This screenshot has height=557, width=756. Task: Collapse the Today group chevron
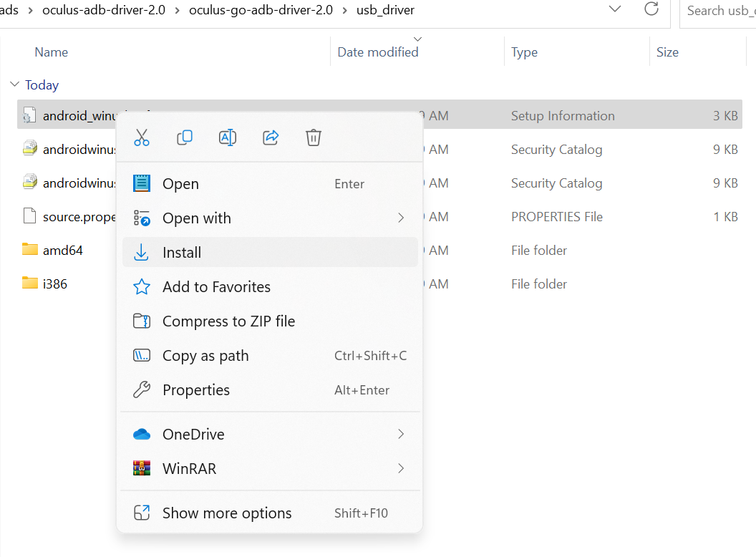click(14, 84)
